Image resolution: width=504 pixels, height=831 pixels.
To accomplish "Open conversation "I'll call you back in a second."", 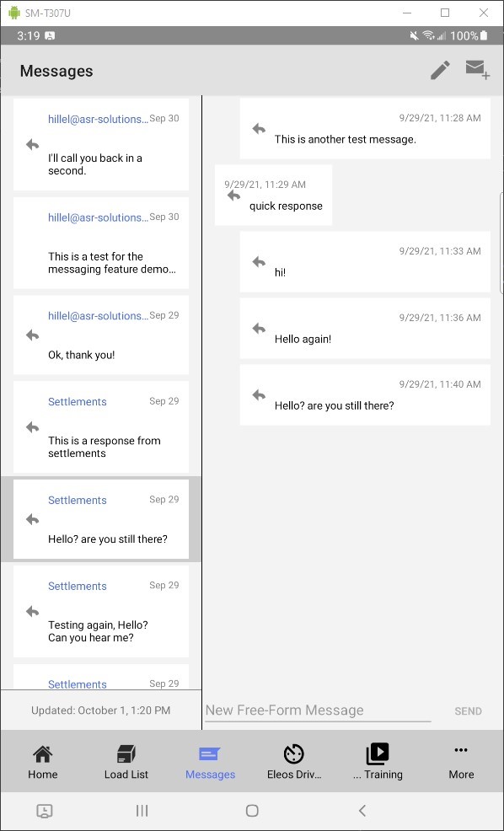I will point(100,144).
